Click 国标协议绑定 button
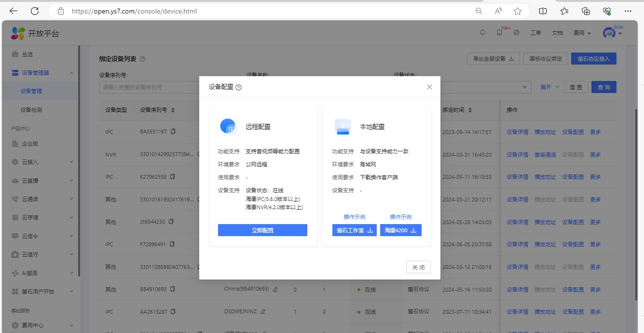This screenshot has width=644, height=333. pyautogui.click(x=546, y=59)
